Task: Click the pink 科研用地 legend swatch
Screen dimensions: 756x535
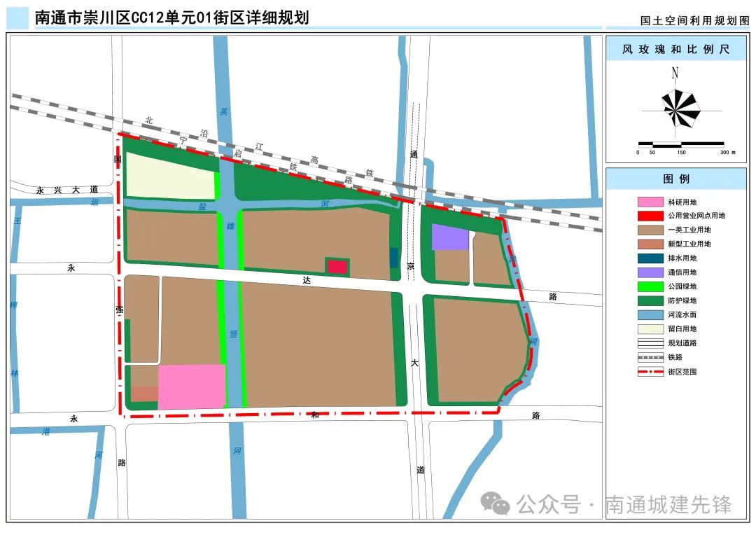Action: [x=650, y=202]
